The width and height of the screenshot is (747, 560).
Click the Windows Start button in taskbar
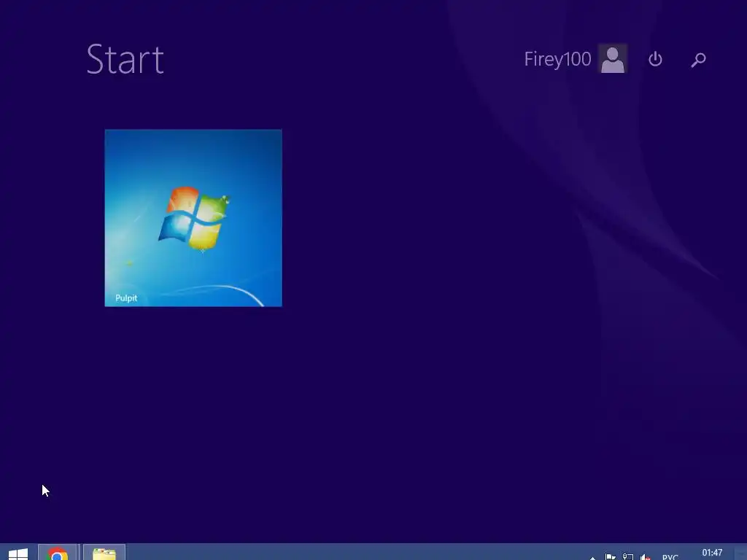click(x=18, y=553)
